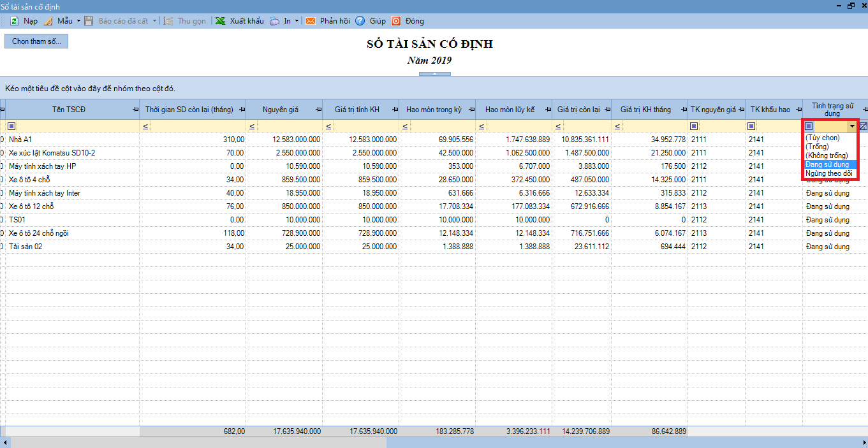This screenshot has width=868, height=448.
Task: Click total value 3.396.233.111 in footer
Action: point(528,431)
